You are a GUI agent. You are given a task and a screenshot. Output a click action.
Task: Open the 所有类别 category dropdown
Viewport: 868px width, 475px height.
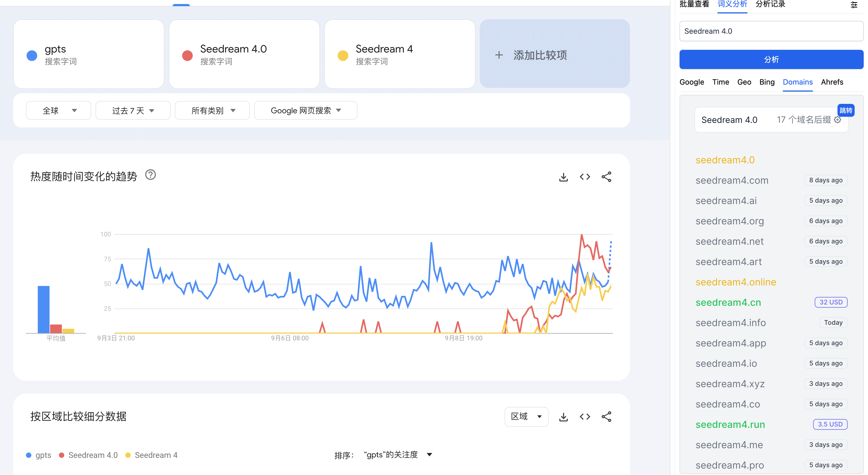point(212,111)
